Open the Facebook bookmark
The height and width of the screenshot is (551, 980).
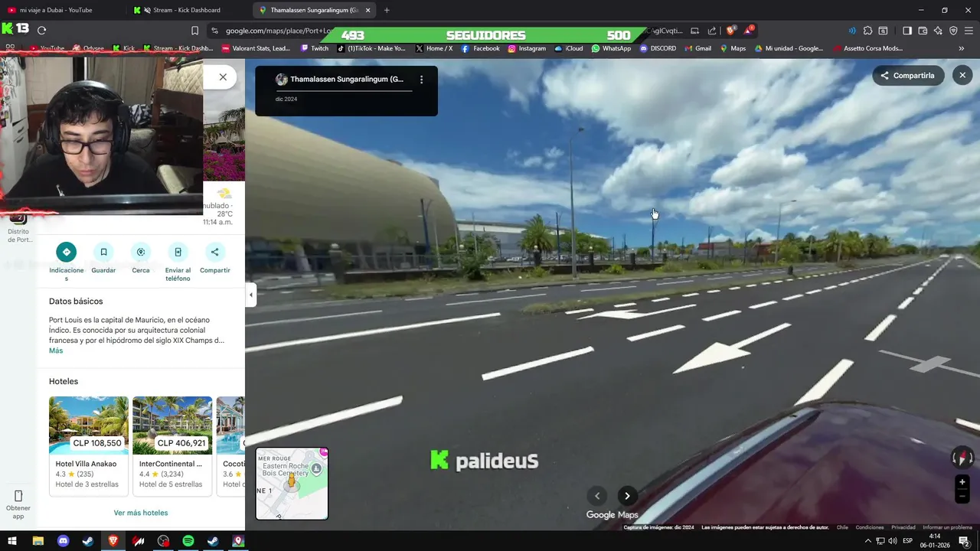click(481, 48)
